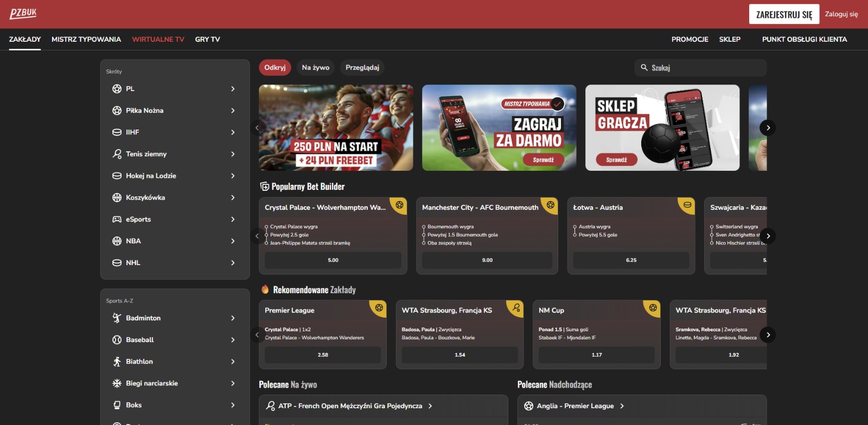Screen dimensions: 868x425
Task: Select the 9.00 odds for Manchester City builder
Action: pos(487,260)
